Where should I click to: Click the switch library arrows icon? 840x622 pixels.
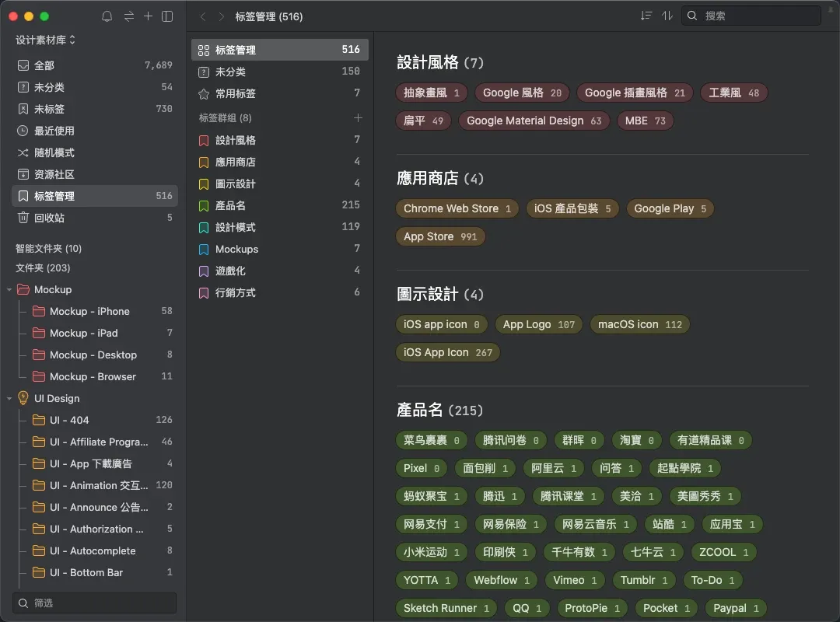tap(128, 16)
